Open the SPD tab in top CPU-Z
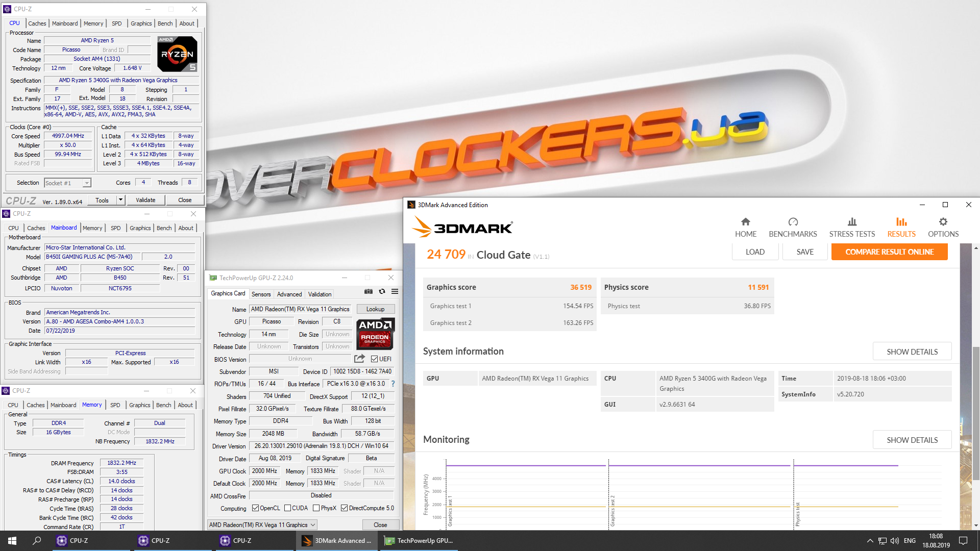 [x=117, y=23]
